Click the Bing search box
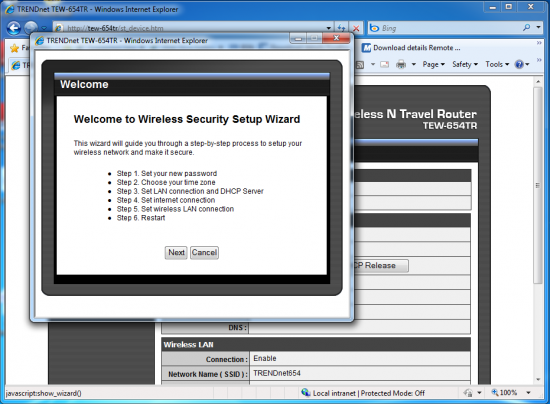Image resolution: width=550 pixels, height=404 pixels. pyautogui.click(x=445, y=28)
